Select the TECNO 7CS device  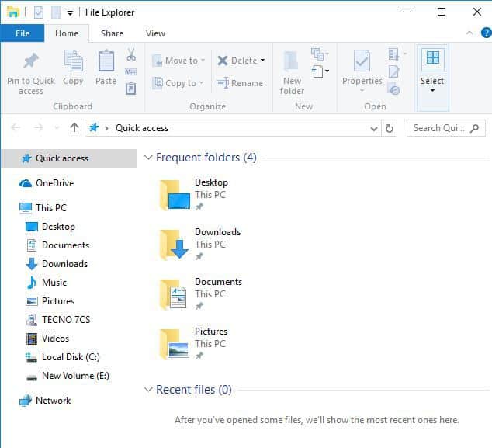click(x=58, y=320)
